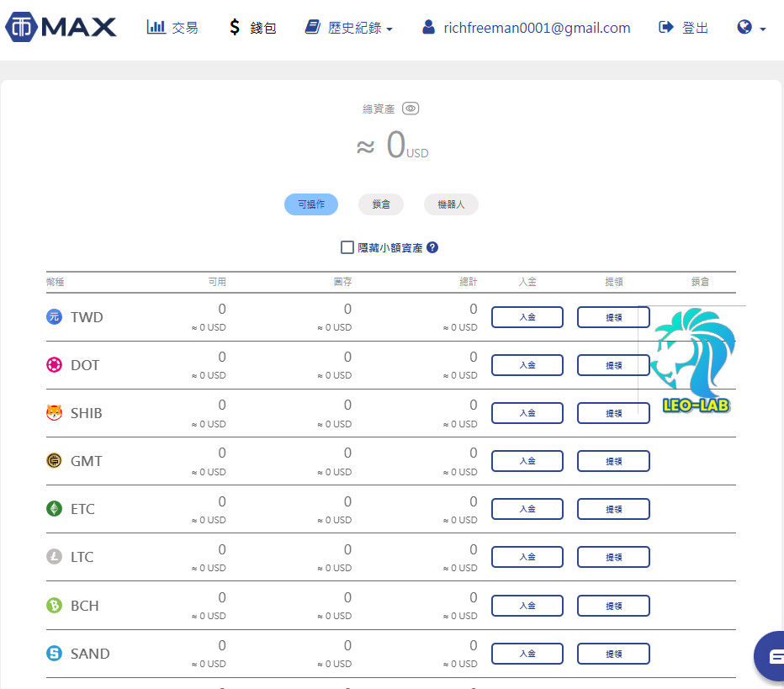Open the 錢包 dollar sign icon
The width and height of the screenshot is (784, 689).
(x=234, y=26)
